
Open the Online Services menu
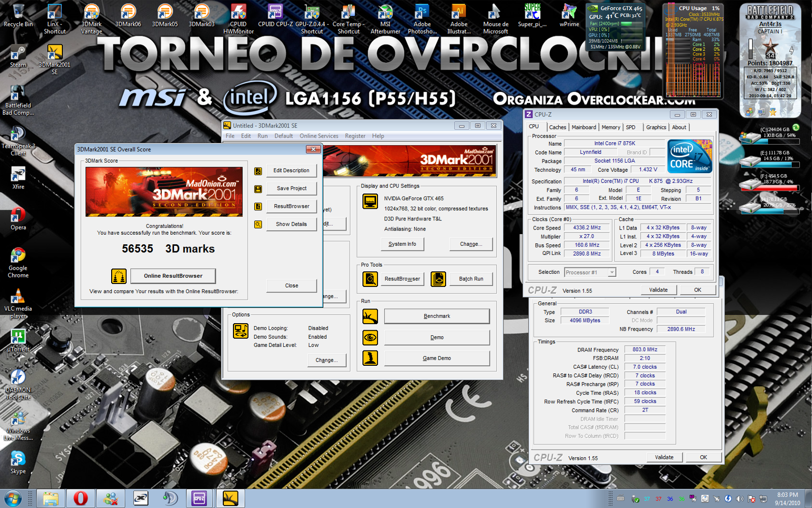point(319,136)
